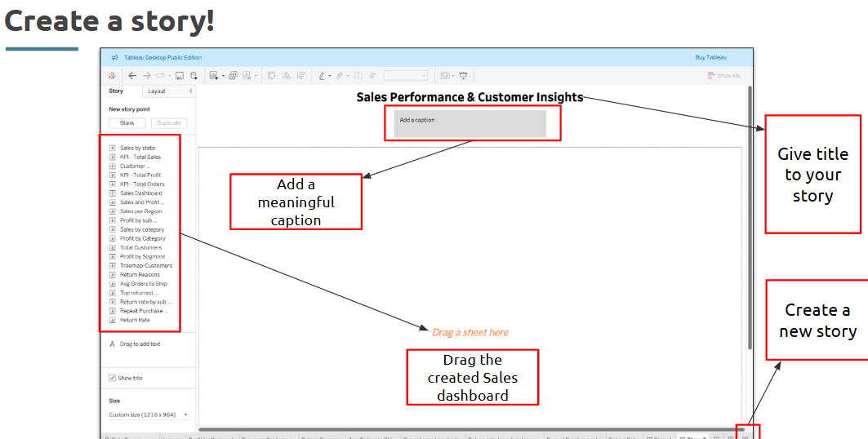
Task: Click the Group members paperclip icon
Action: coord(340,76)
